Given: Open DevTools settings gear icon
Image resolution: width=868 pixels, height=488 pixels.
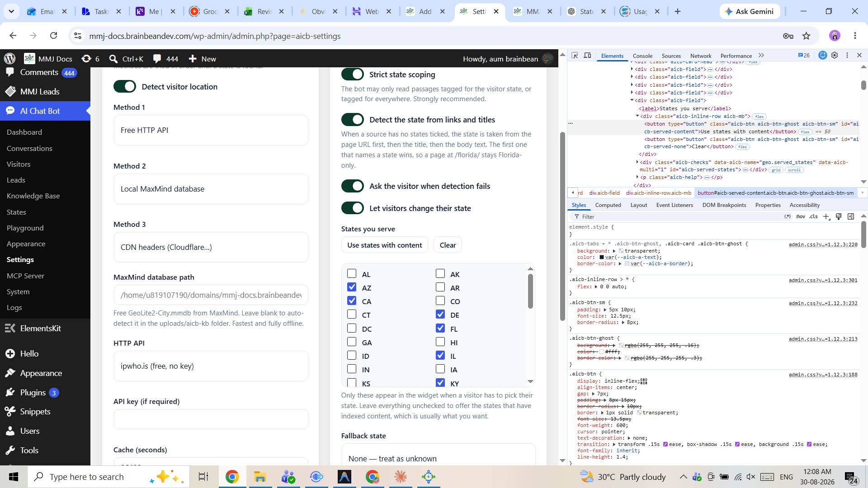Looking at the screenshot, I should click(x=835, y=55).
